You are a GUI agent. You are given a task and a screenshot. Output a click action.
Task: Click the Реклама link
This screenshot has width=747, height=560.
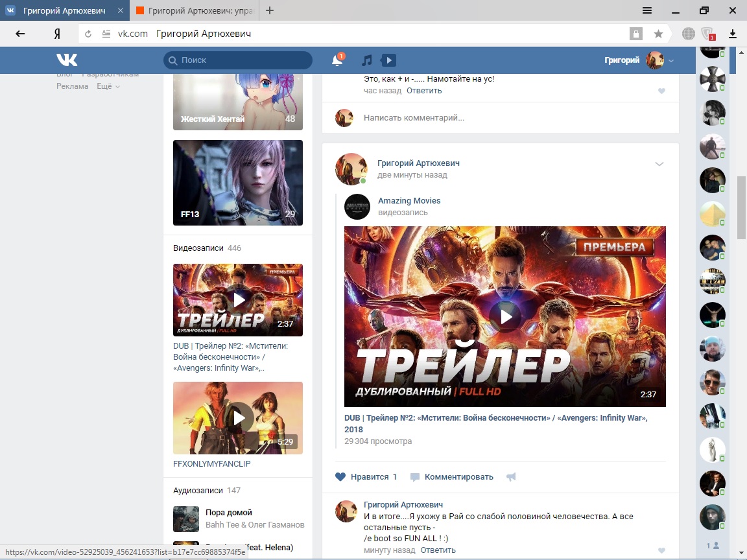[x=73, y=86]
